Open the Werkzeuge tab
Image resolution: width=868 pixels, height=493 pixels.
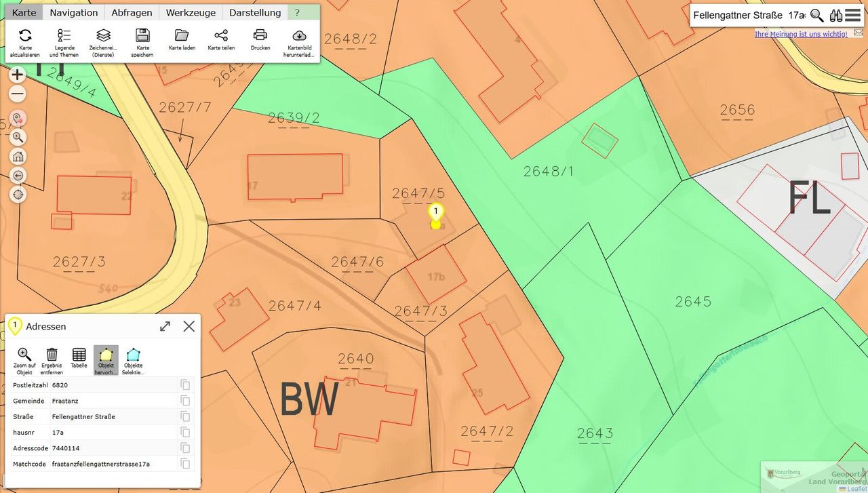tap(191, 12)
